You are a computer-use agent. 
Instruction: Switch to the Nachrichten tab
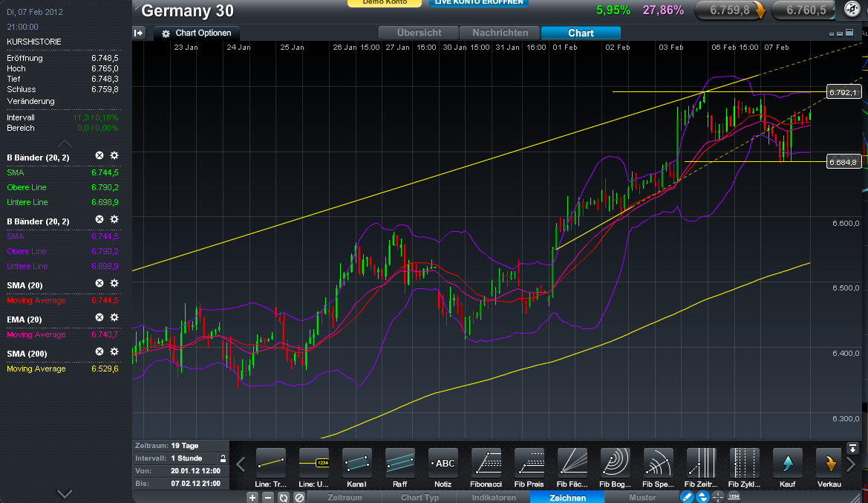[x=500, y=33]
